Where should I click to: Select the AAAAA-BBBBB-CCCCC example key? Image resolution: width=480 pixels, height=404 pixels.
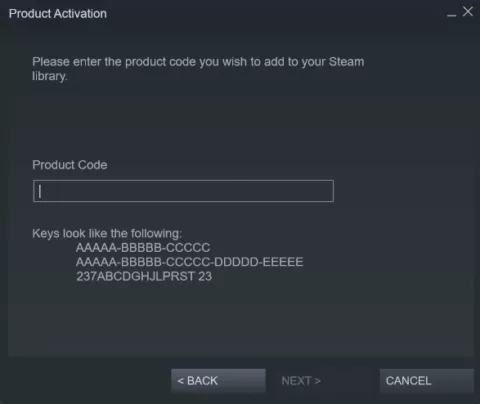coord(143,248)
